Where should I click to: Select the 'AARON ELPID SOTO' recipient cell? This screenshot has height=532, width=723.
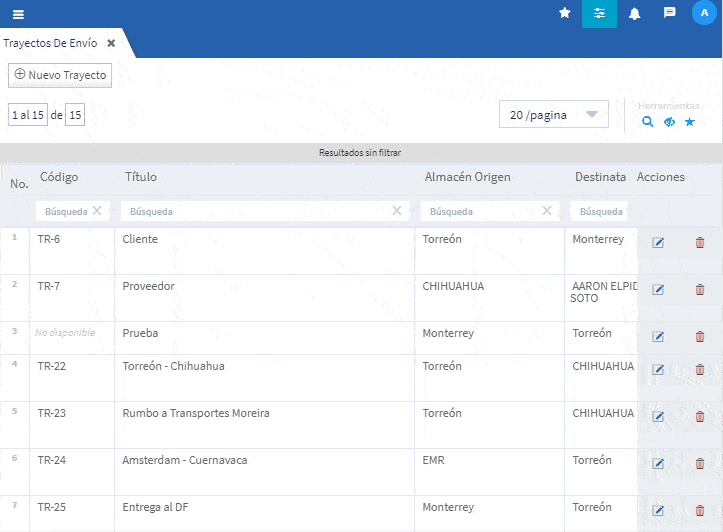pyautogui.click(x=601, y=298)
